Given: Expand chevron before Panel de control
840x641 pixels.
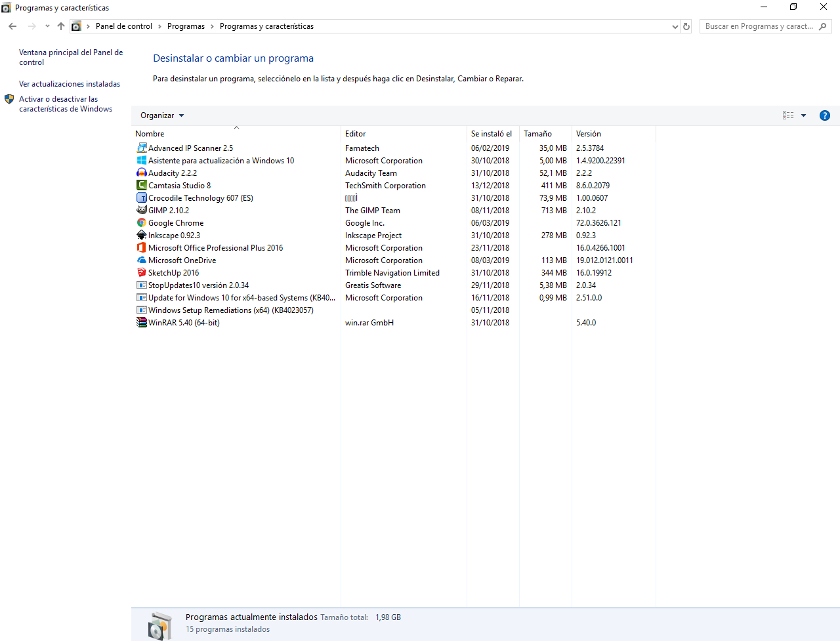Looking at the screenshot, I should [88, 26].
